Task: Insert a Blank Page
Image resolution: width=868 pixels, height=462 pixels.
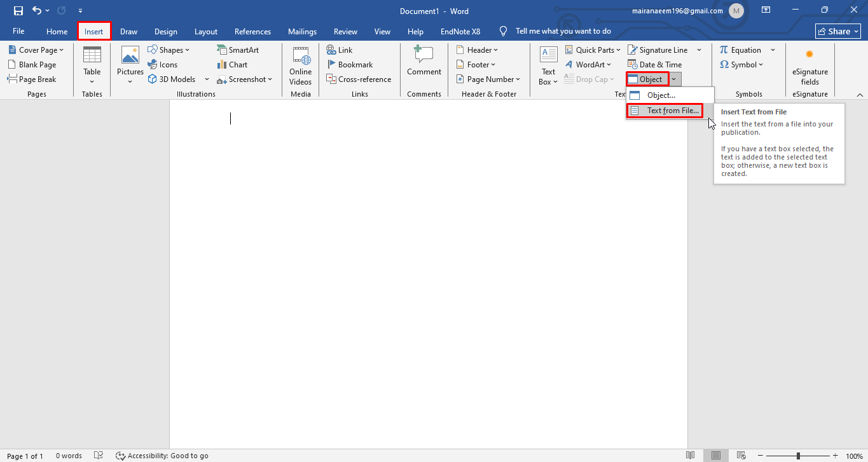Action: [32, 65]
